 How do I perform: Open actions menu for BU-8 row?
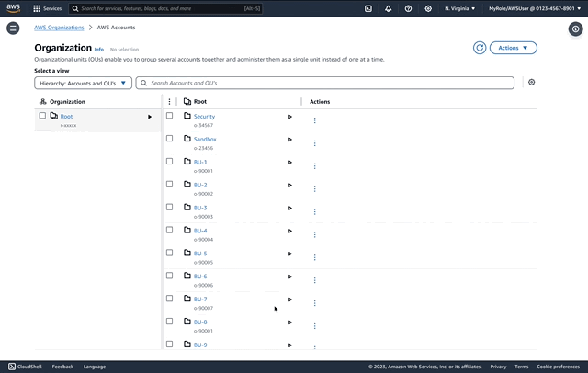pyautogui.click(x=314, y=326)
